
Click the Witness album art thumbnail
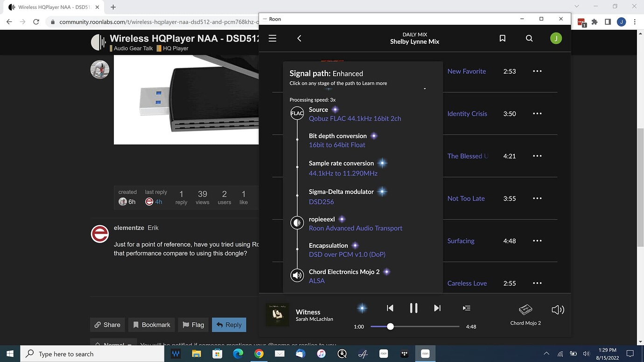coord(277,315)
